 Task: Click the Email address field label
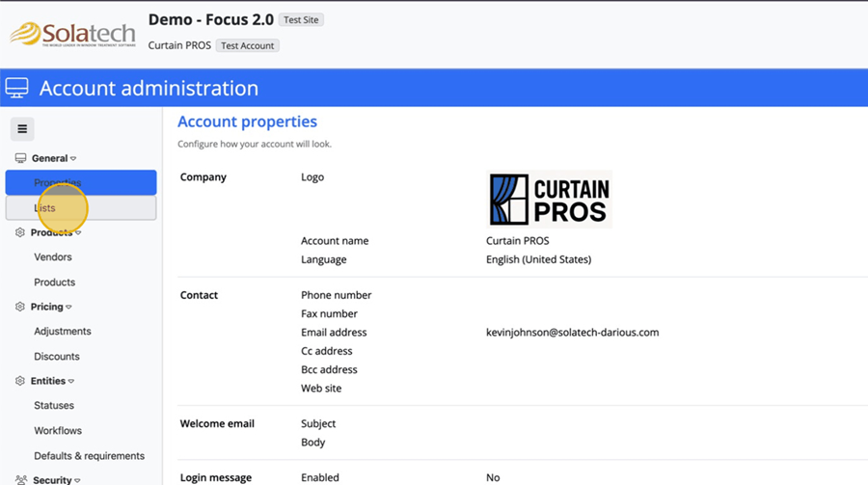coord(334,333)
